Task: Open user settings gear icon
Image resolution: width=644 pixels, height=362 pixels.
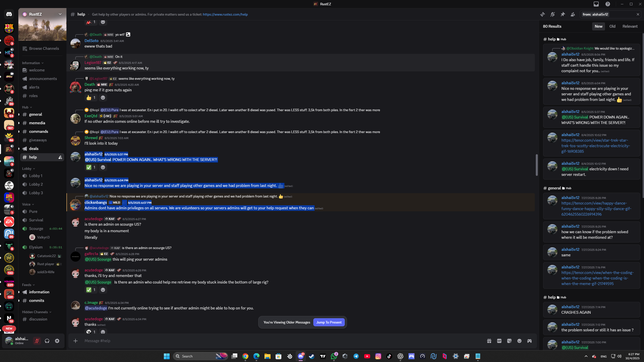Action: click(57, 341)
